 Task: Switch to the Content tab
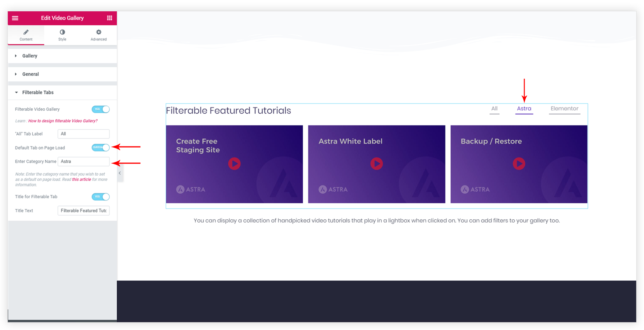click(26, 35)
